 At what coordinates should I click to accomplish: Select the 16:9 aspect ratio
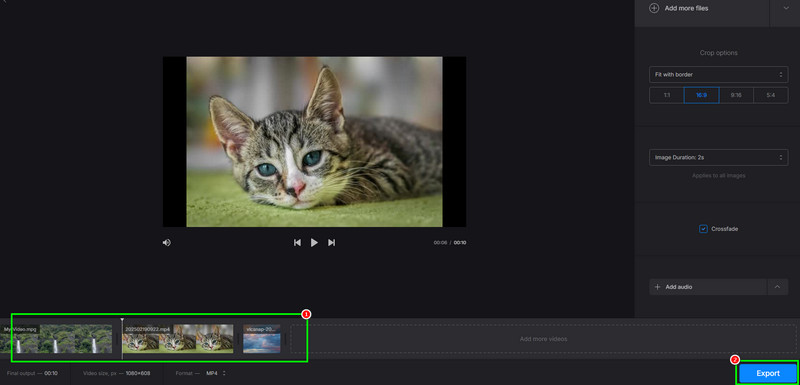tap(702, 95)
